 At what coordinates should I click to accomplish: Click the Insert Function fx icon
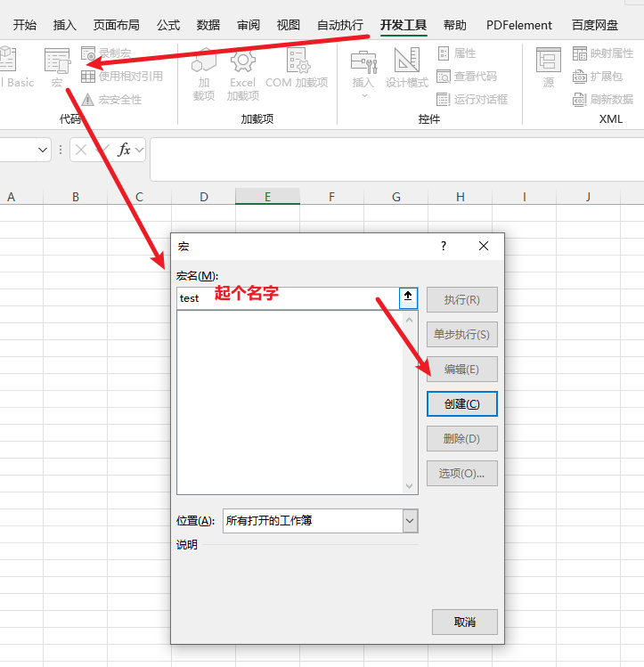[124, 150]
